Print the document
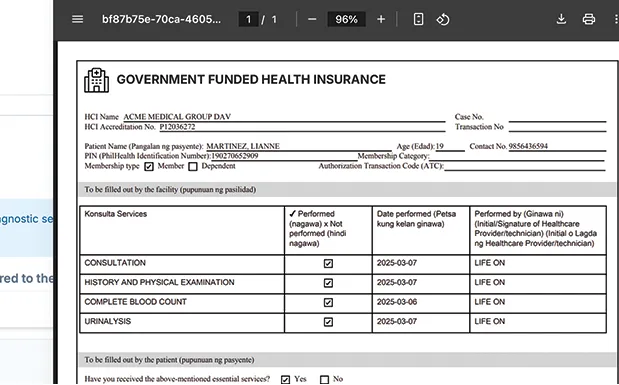The width and height of the screenshot is (619, 385). click(589, 19)
